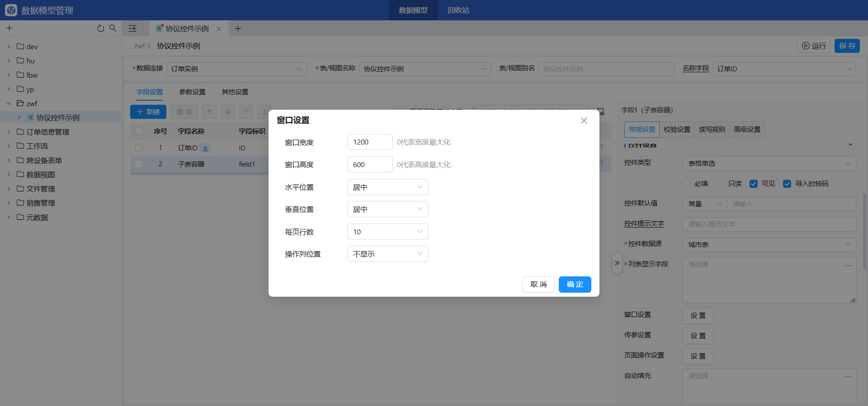This screenshot has width=868, height=406.
Task: Switch to 校验设置 tab
Action: (677, 130)
